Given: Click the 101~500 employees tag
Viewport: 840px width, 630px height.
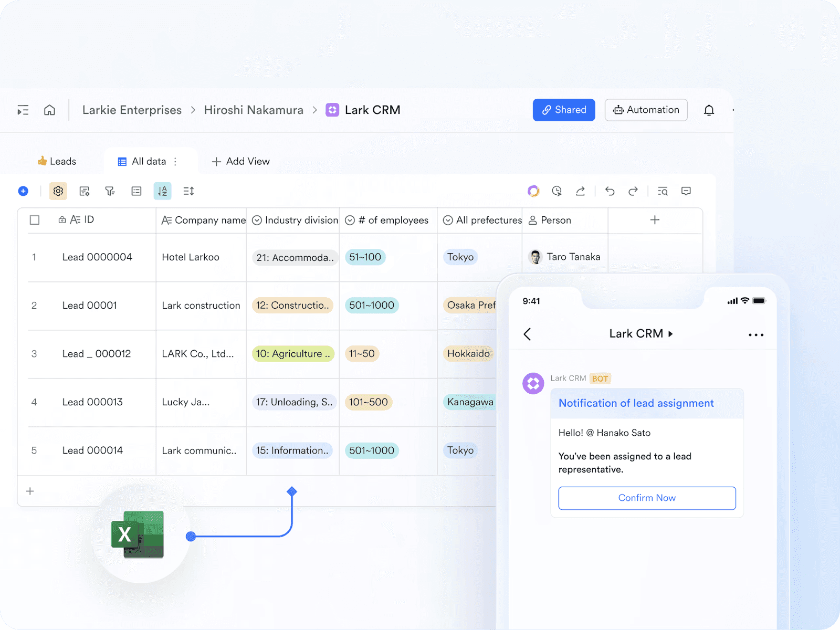Looking at the screenshot, I should coord(368,402).
